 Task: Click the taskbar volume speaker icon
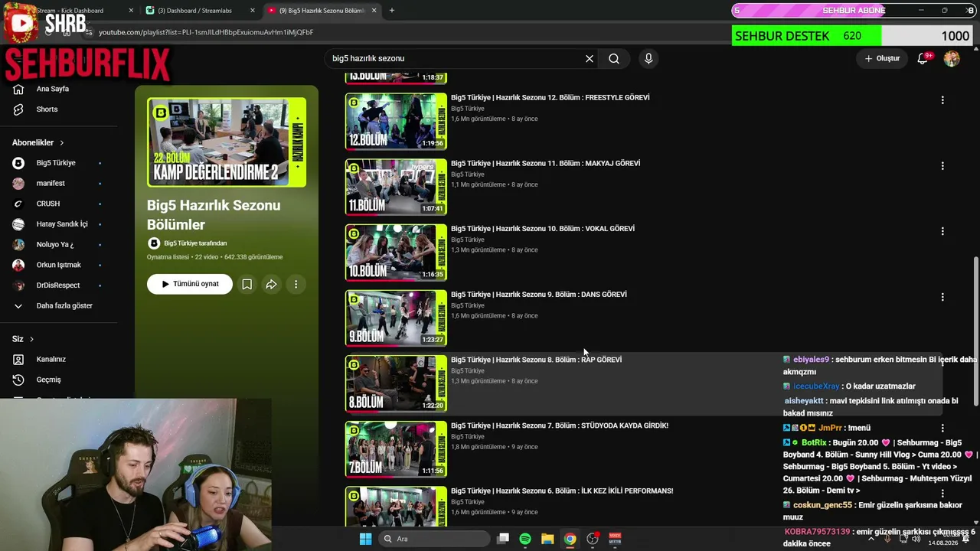916,539
